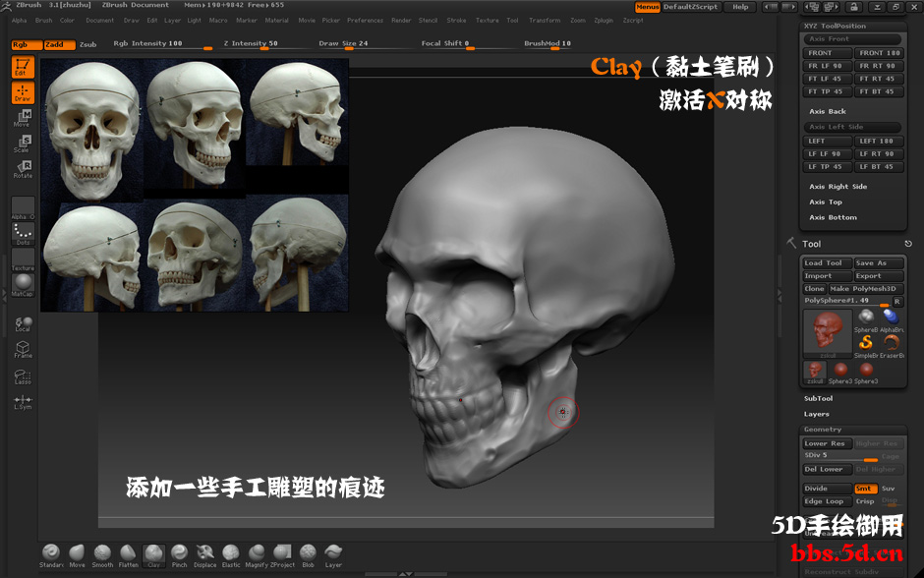
Task: Expand the Layers section
Action: (x=816, y=414)
